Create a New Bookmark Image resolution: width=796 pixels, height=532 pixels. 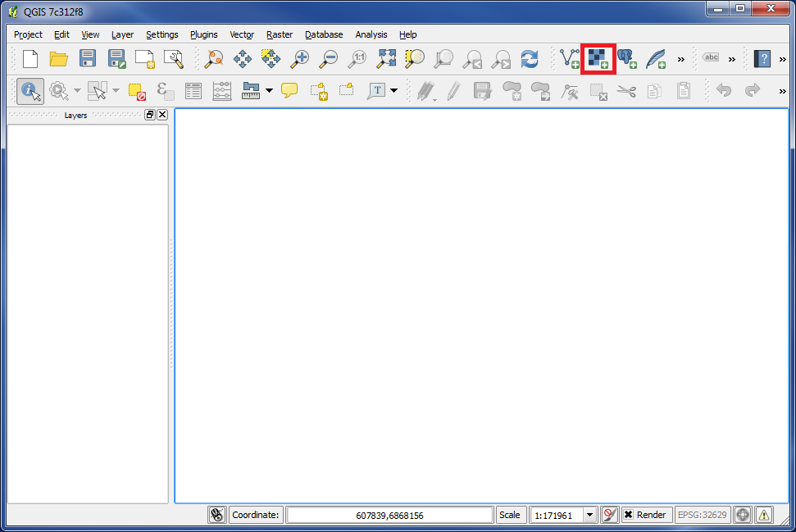(319, 91)
